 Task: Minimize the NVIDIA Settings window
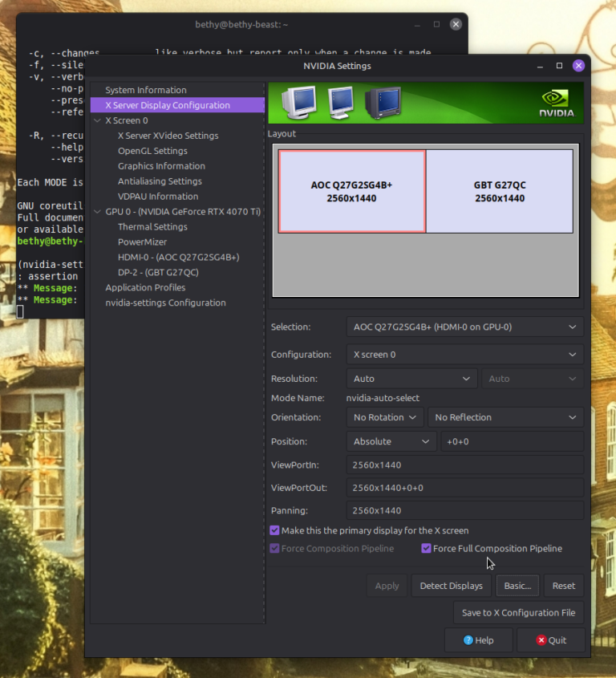coord(540,66)
